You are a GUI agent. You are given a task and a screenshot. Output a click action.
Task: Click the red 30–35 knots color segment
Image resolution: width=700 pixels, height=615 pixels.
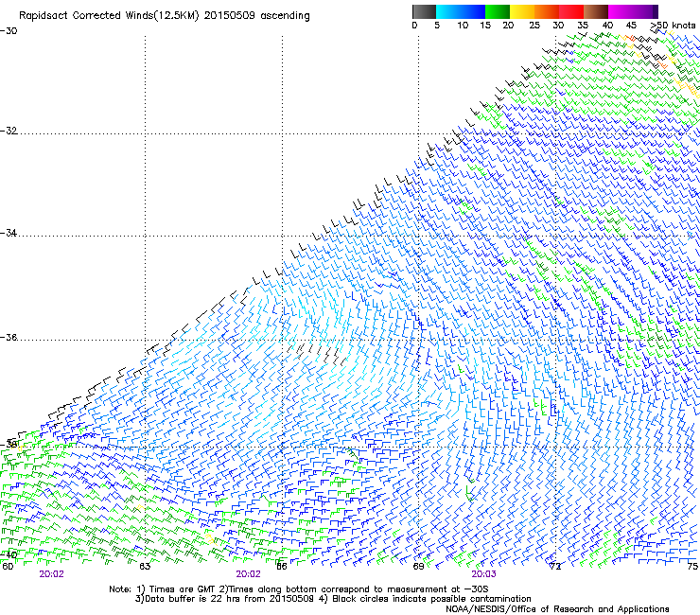click(x=571, y=11)
